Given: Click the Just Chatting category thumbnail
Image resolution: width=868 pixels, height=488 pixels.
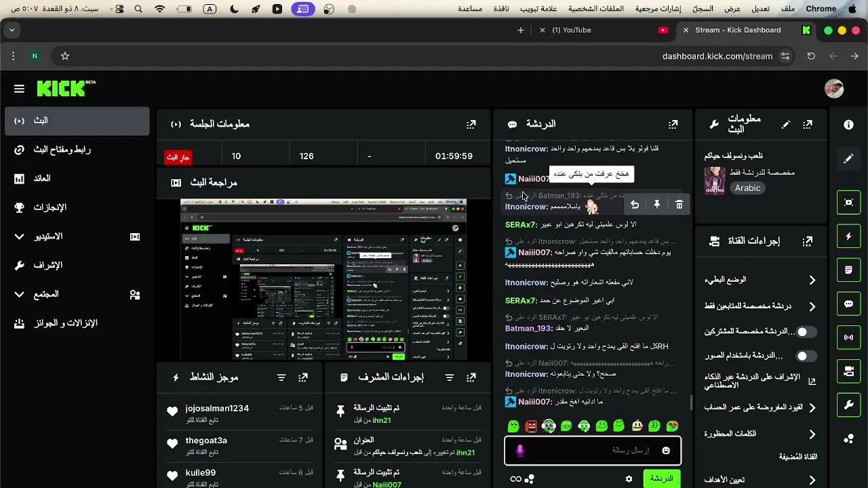Looking at the screenshot, I should [715, 180].
